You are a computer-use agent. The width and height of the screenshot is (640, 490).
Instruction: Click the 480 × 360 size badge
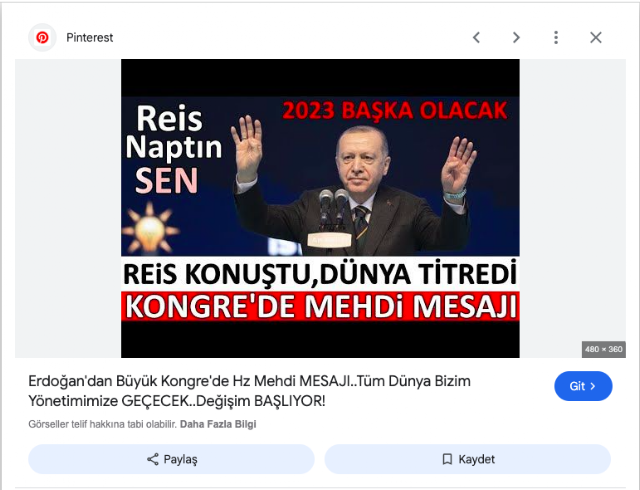pyautogui.click(x=604, y=350)
